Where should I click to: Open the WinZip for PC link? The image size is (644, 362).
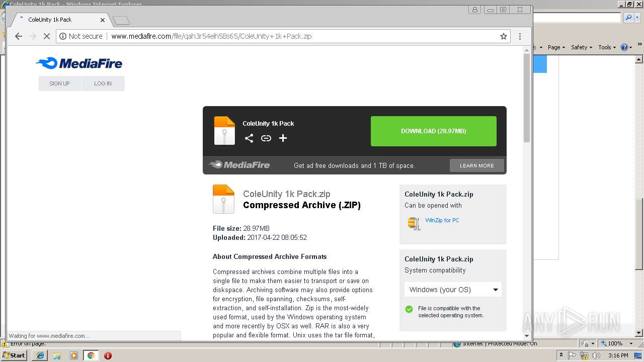[x=442, y=220]
